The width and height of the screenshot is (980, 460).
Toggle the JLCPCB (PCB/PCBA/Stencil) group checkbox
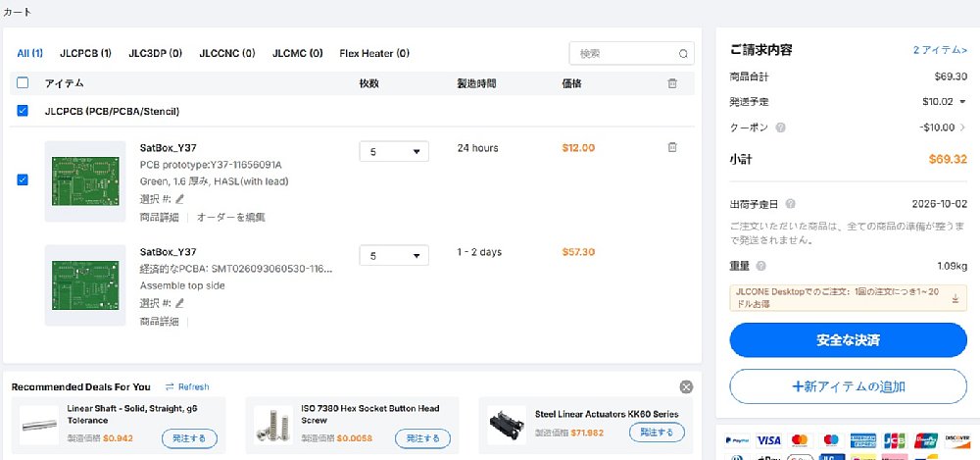[x=23, y=111]
